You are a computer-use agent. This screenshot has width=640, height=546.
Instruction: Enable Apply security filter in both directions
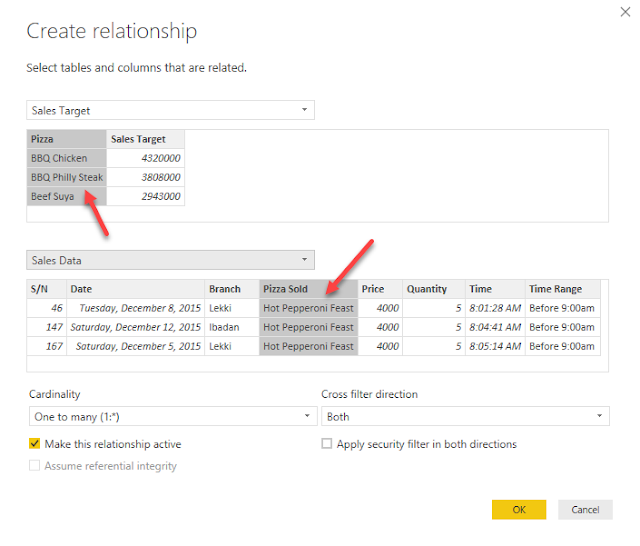click(327, 444)
